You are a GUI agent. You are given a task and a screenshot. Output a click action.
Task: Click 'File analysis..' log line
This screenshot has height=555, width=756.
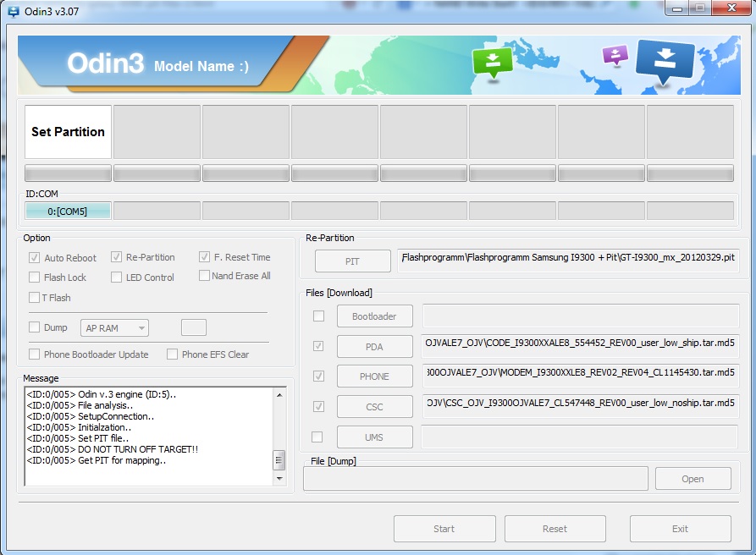[80, 405]
